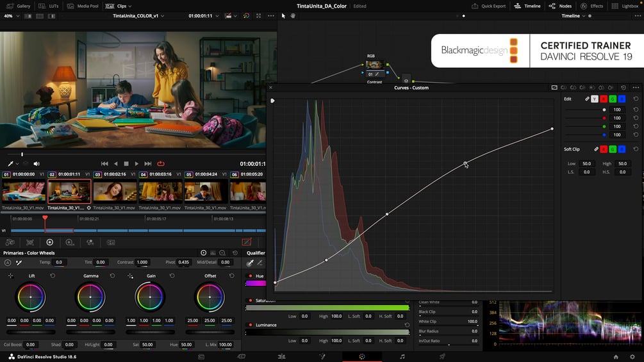Viewport: 644px width, 362px height.
Task: Select Lift black point picker
Action: 10,276
